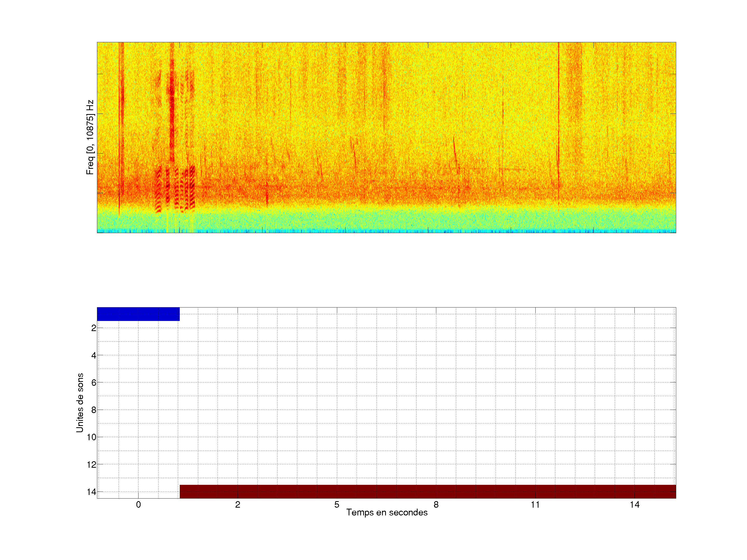Click y-axis tick label 6
This screenshot has height=560, width=747.
tap(94, 383)
